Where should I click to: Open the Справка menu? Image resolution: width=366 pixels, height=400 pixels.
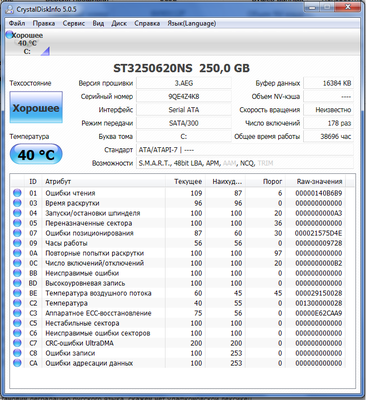(x=147, y=23)
